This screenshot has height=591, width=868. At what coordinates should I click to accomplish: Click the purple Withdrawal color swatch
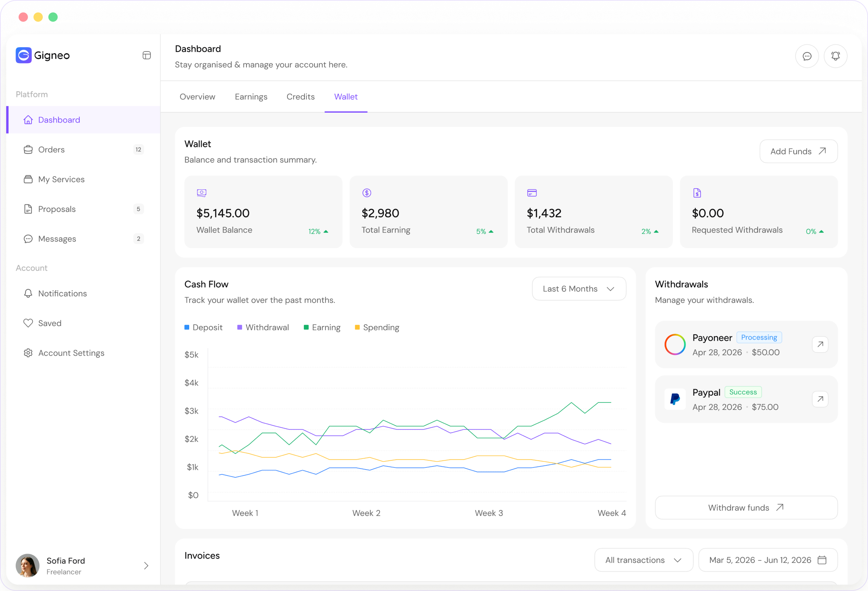[x=240, y=327]
